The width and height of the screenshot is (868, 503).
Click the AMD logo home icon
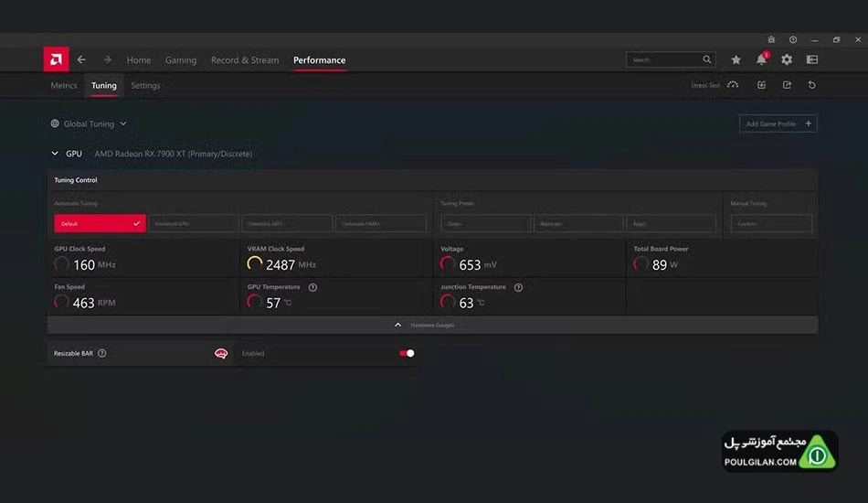56,59
